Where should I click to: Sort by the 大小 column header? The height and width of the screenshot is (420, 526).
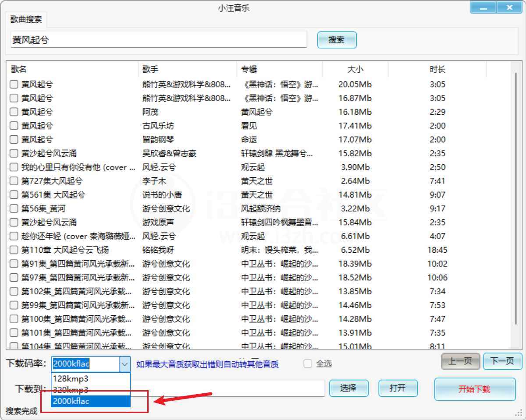355,69
